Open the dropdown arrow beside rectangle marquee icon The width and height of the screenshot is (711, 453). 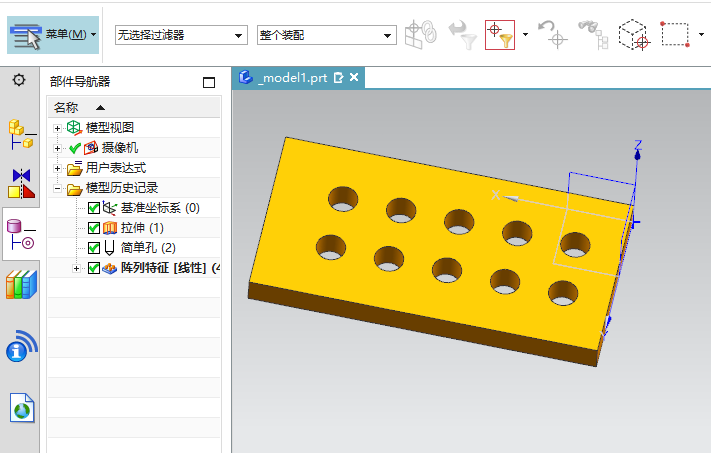tap(701, 34)
